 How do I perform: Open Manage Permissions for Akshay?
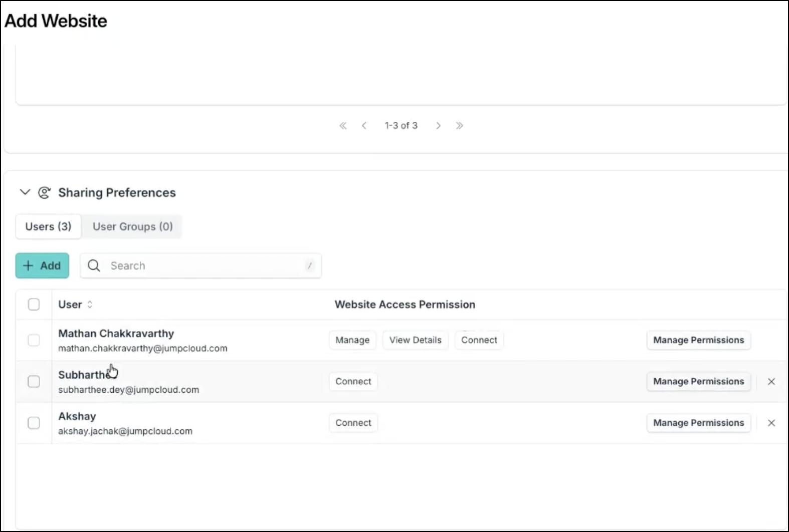[699, 423]
